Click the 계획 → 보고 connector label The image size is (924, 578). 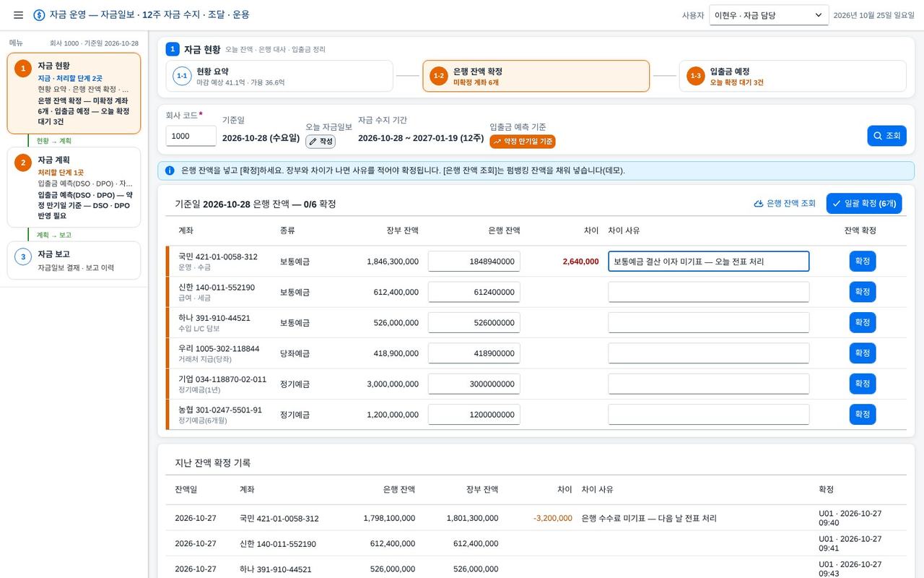54,235
